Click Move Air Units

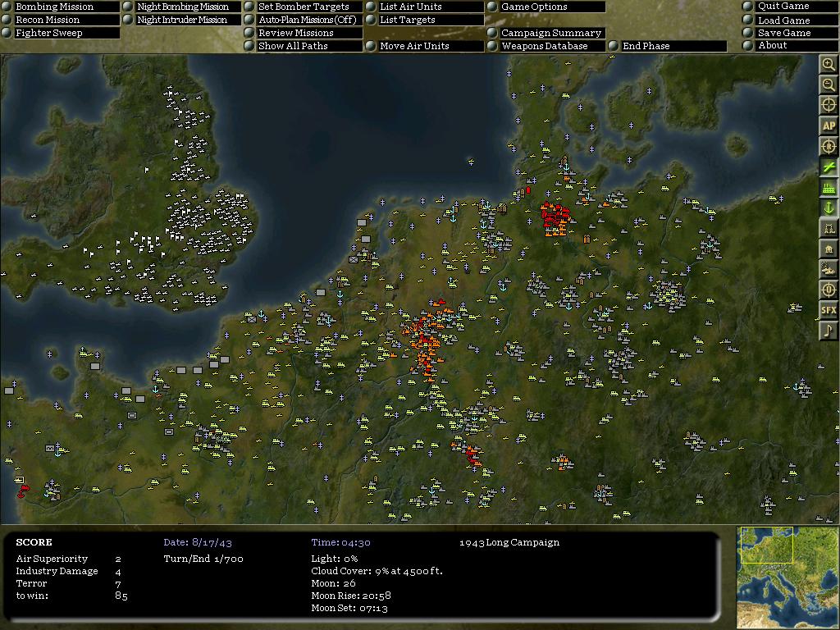[425, 46]
